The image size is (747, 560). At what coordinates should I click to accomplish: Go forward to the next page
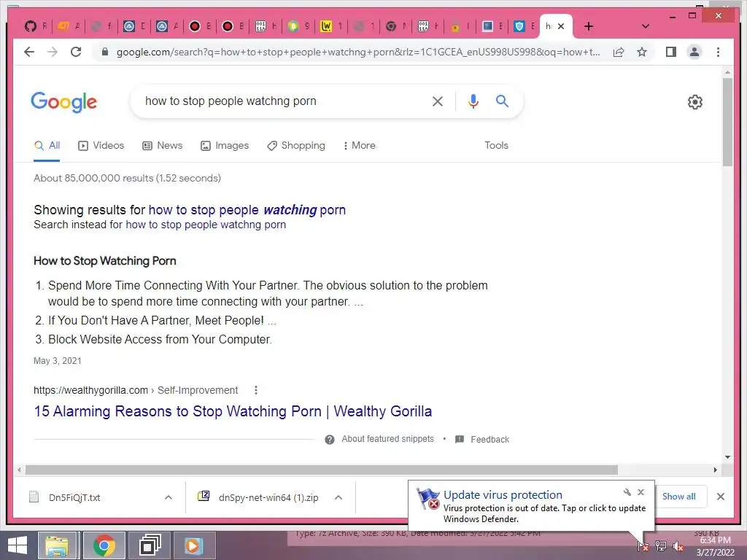pos(53,52)
